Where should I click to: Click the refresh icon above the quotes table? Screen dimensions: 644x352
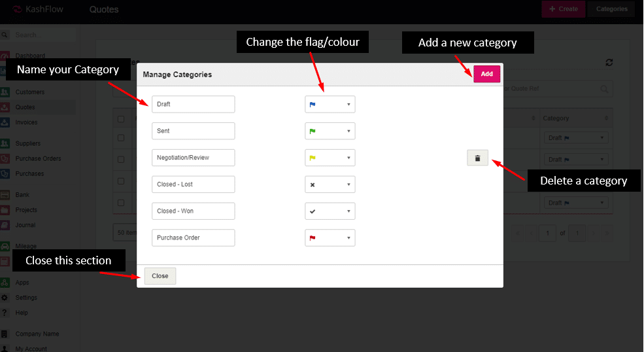(x=609, y=63)
